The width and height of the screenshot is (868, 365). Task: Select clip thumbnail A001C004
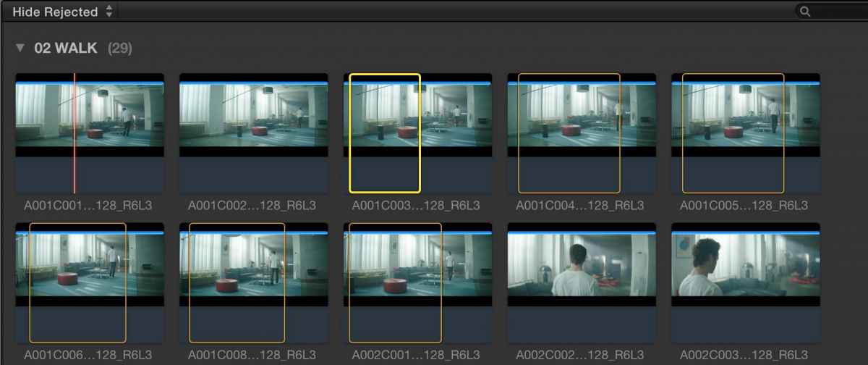click(x=582, y=133)
